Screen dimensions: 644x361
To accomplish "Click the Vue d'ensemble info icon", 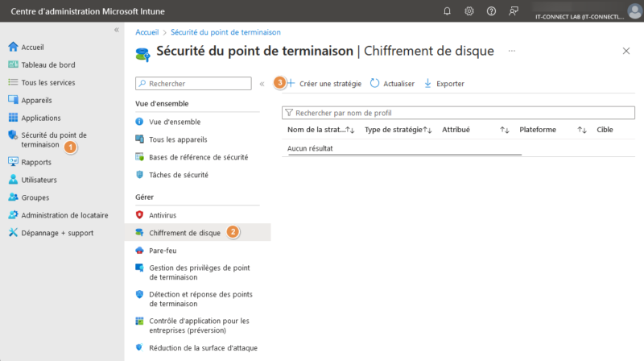I will pyautogui.click(x=139, y=122).
